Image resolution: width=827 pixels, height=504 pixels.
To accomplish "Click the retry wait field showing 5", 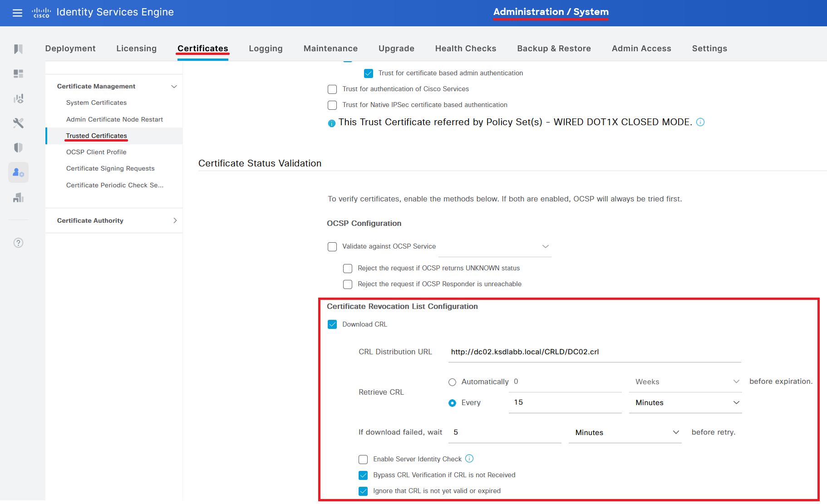I will [505, 432].
